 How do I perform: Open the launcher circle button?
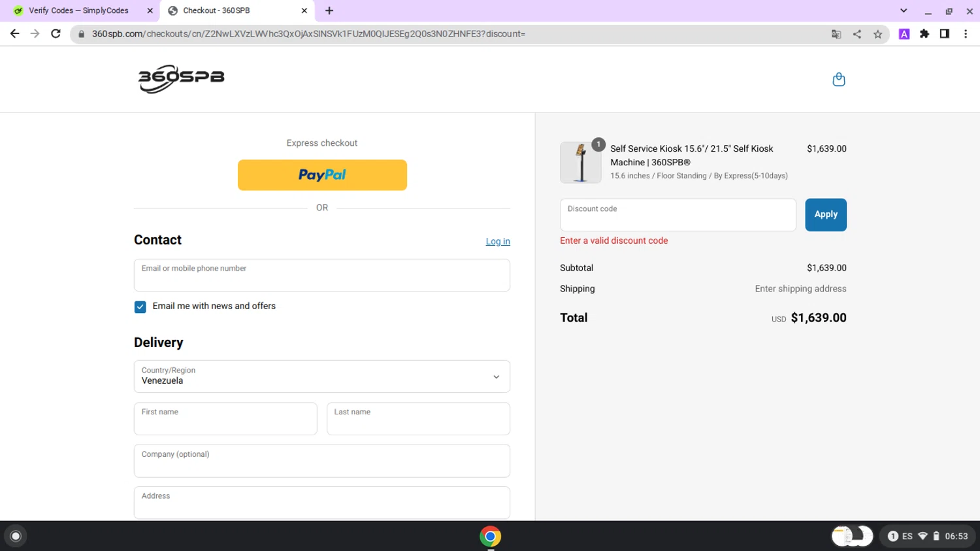(x=16, y=536)
